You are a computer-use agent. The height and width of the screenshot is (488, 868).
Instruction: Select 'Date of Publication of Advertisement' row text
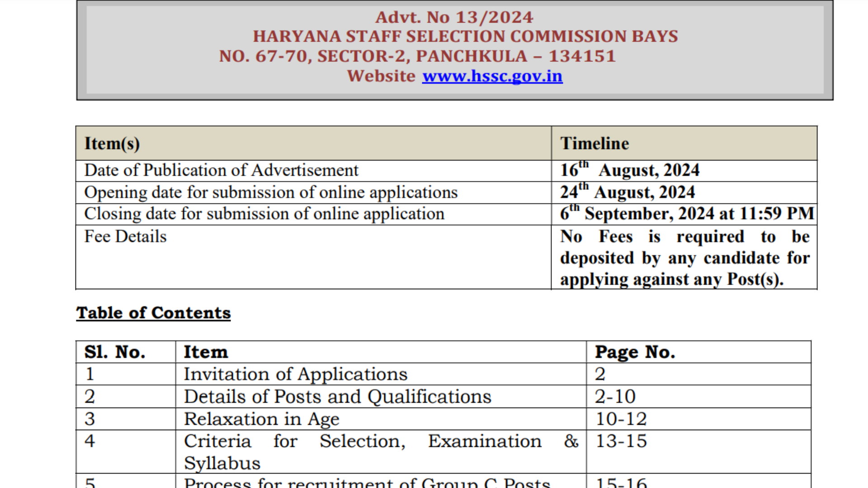click(221, 170)
